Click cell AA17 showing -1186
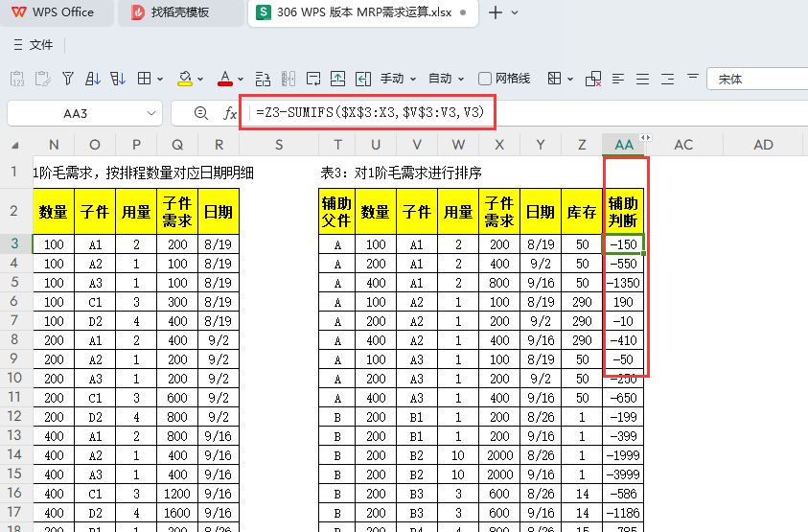 [624, 513]
